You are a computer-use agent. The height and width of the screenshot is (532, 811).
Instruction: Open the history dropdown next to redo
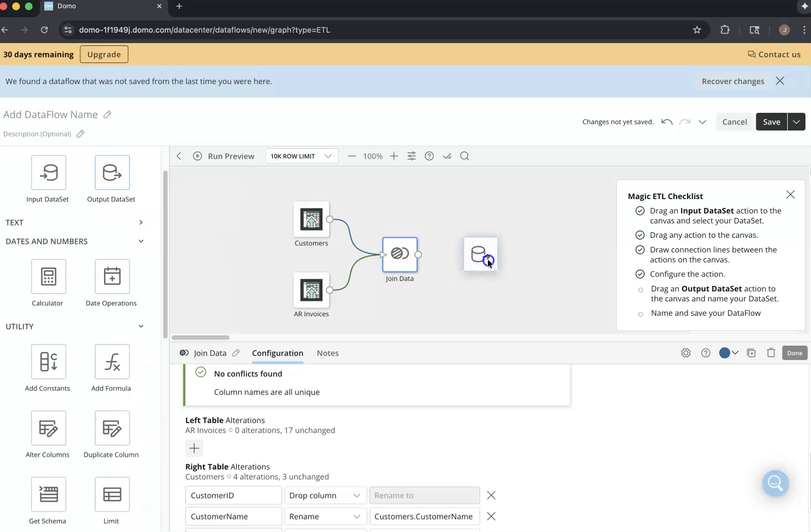[703, 122]
